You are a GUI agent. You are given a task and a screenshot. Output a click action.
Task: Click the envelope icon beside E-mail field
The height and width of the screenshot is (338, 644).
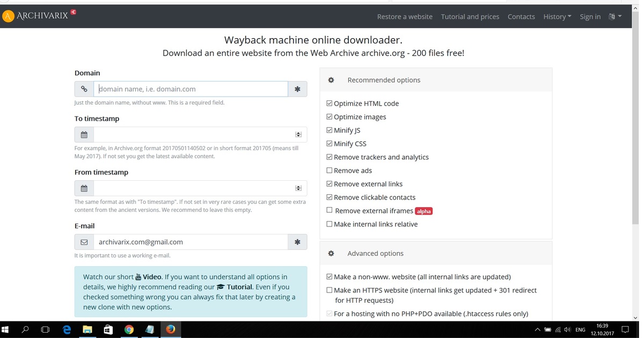[84, 242]
